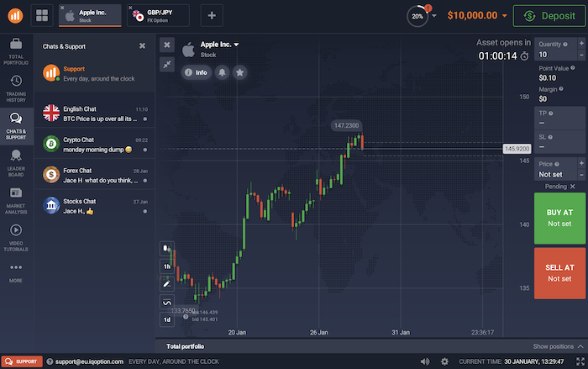588x369 pixels.
Task: Collapse the chart with the shrink arrows icon
Action: (x=167, y=64)
